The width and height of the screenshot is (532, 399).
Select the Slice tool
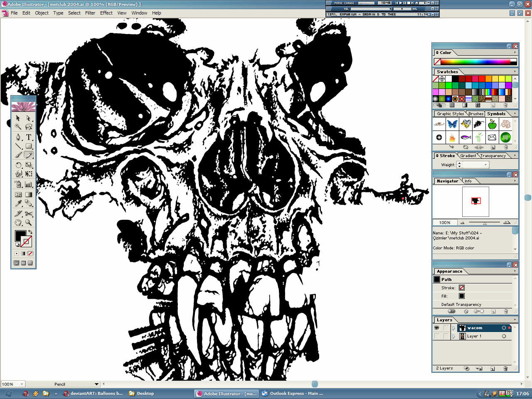[18, 213]
